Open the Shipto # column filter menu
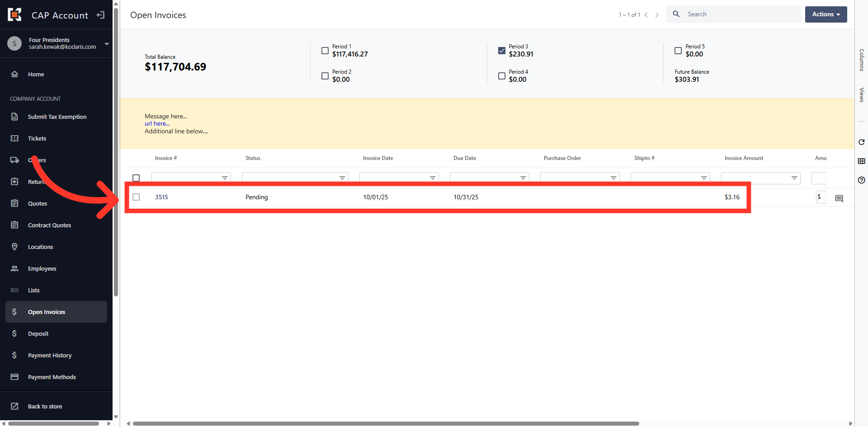The width and height of the screenshot is (868, 427). [704, 178]
